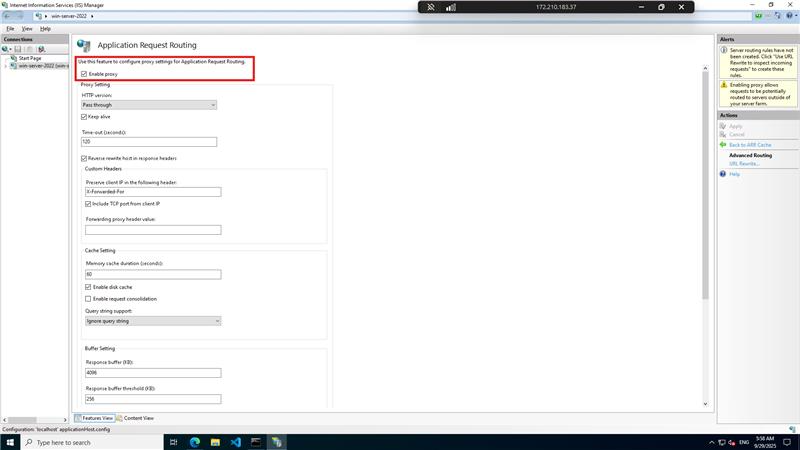This screenshot has height=450, width=800.
Task: Click the save icon in the Connections toolbar
Action: 18,49
